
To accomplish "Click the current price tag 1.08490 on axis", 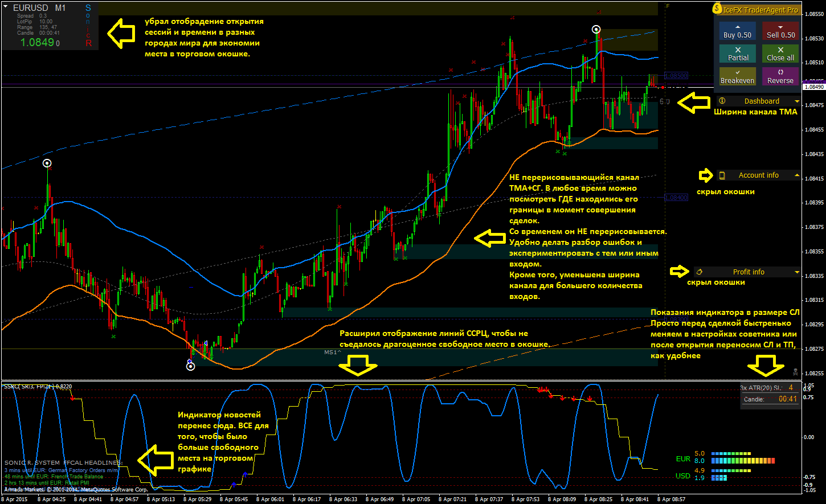I will pyautogui.click(x=813, y=87).
